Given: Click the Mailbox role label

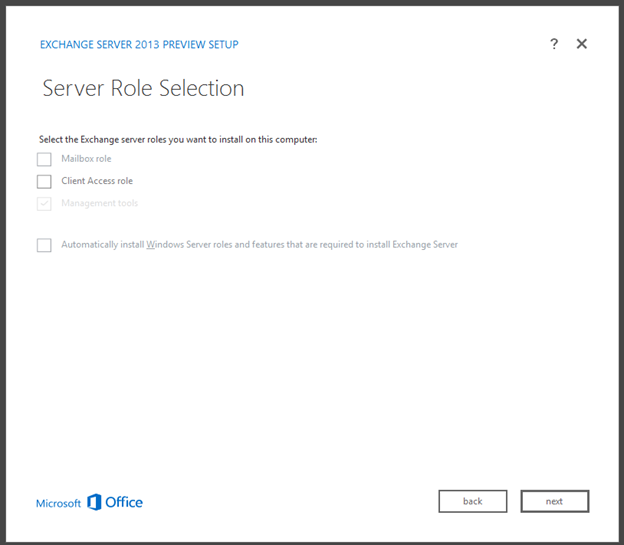Looking at the screenshot, I should point(86,159).
